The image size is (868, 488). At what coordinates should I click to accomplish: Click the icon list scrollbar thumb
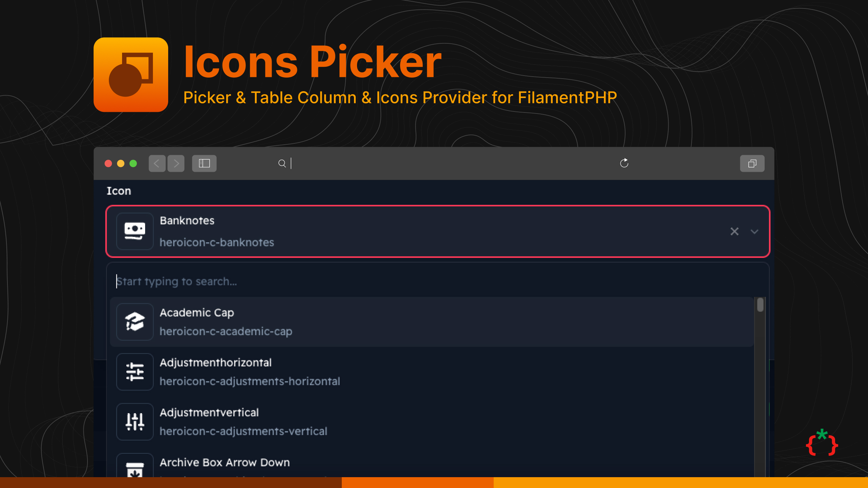coord(760,305)
